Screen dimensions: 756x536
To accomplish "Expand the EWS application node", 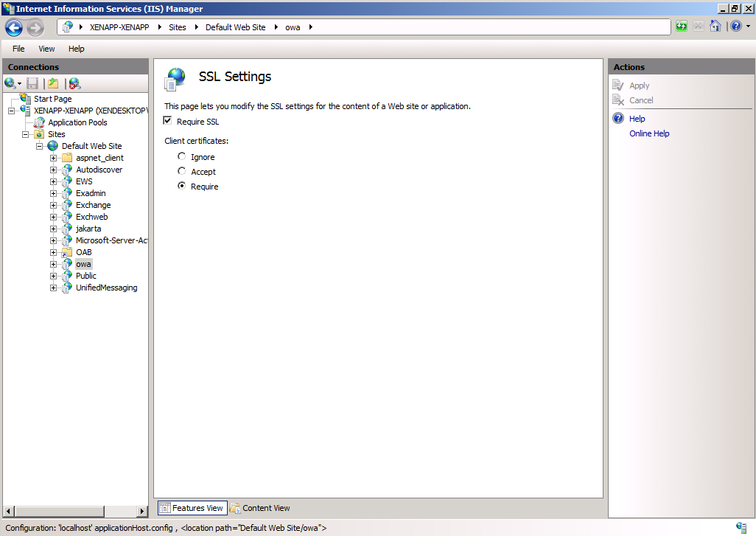I will tap(54, 182).
